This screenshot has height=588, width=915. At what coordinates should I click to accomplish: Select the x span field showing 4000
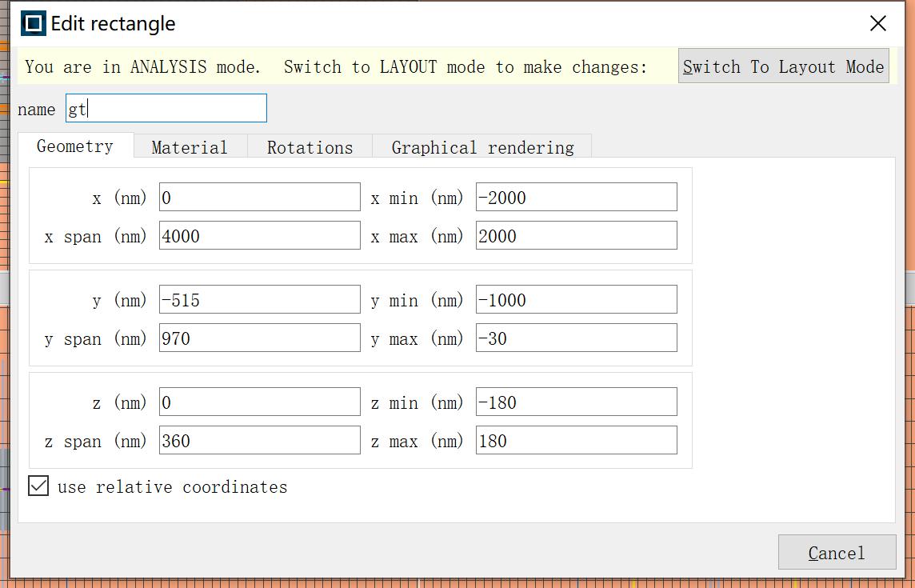(x=258, y=234)
